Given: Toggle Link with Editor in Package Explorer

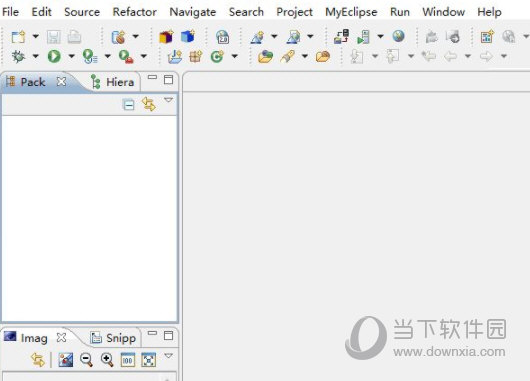Looking at the screenshot, I should coord(149,104).
